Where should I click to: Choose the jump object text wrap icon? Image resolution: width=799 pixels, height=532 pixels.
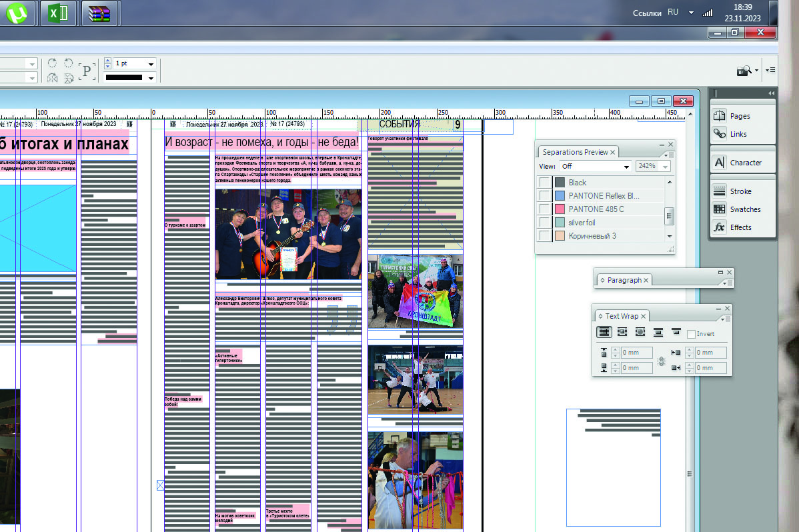click(x=658, y=332)
